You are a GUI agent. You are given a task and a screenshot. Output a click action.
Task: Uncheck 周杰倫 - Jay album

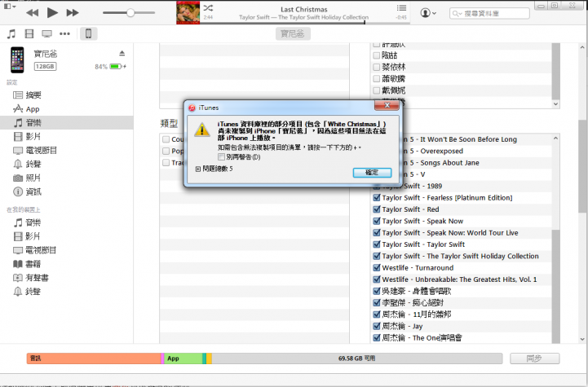click(377, 326)
